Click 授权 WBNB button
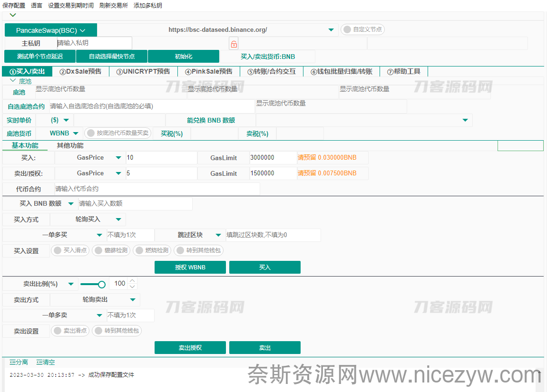547x392 pixels. [x=190, y=267]
